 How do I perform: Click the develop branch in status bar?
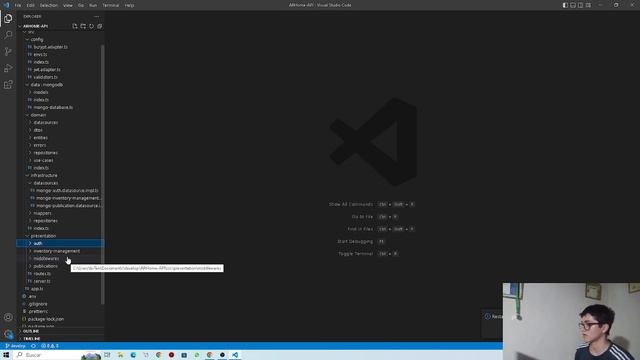point(16,346)
